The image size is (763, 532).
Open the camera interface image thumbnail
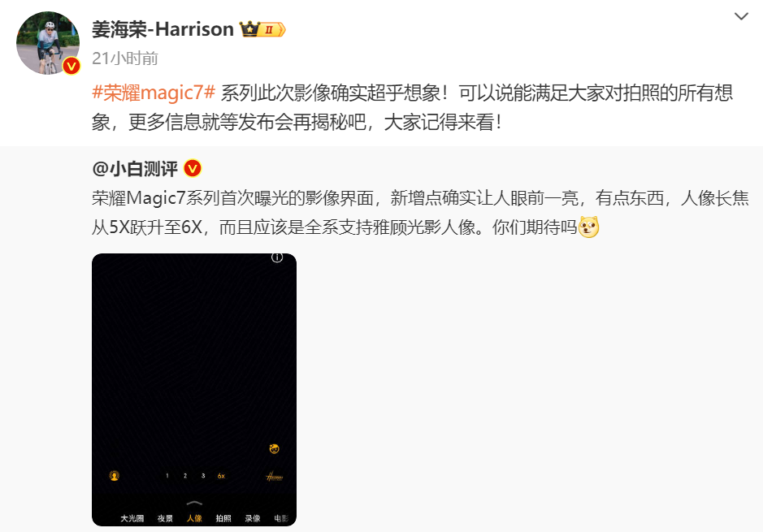click(x=194, y=390)
